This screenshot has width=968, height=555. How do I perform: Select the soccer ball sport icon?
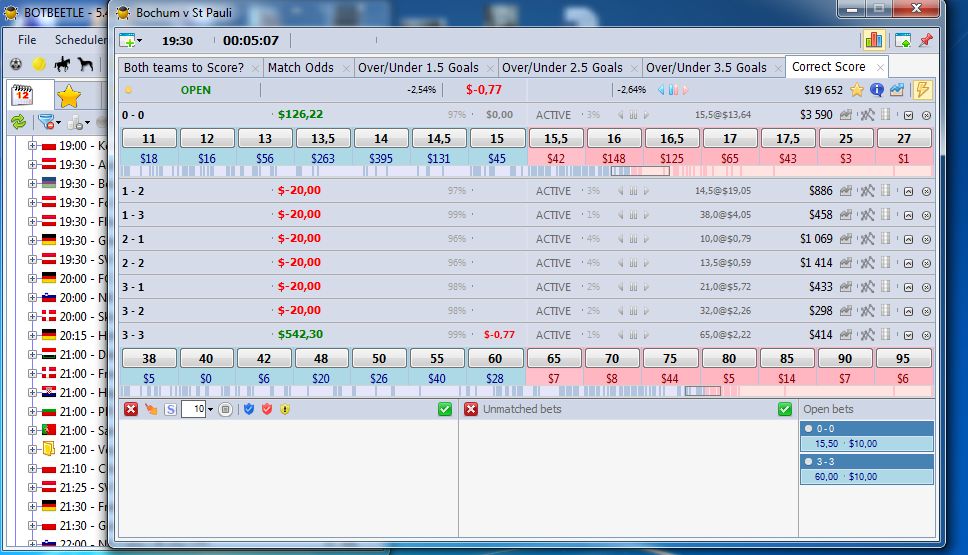coord(16,64)
